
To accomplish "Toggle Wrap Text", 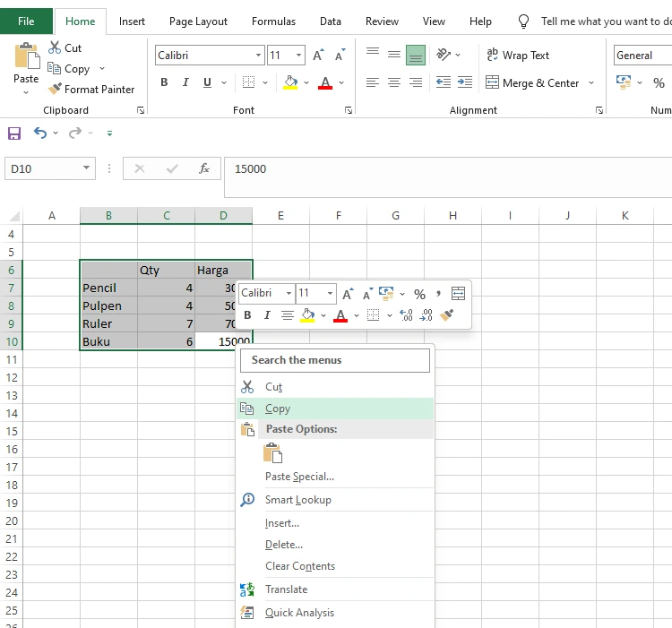I will (x=518, y=56).
